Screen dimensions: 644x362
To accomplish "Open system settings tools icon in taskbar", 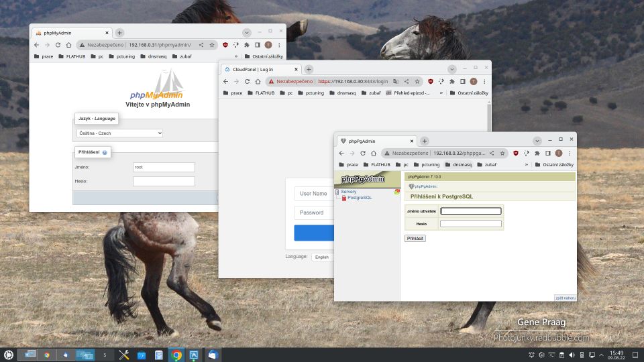I will tap(124, 355).
